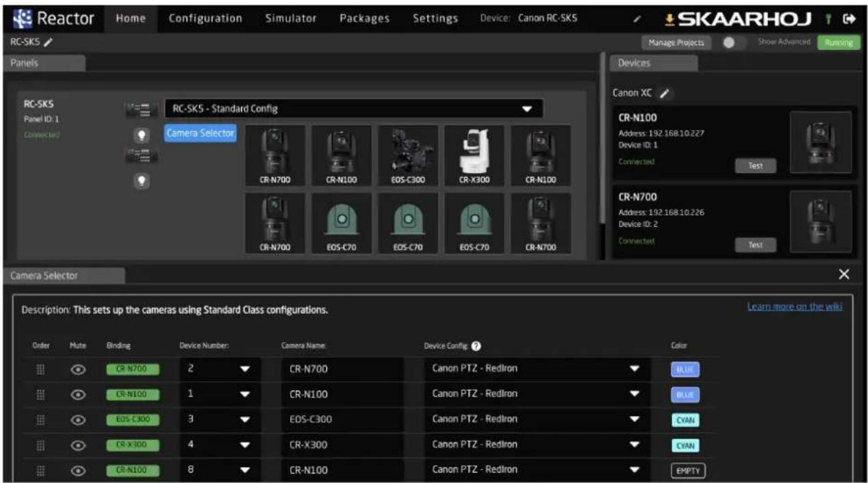This screenshot has width=868, height=483.
Task: Open Device Config help question mark
Action: click(x=476, y=346)
